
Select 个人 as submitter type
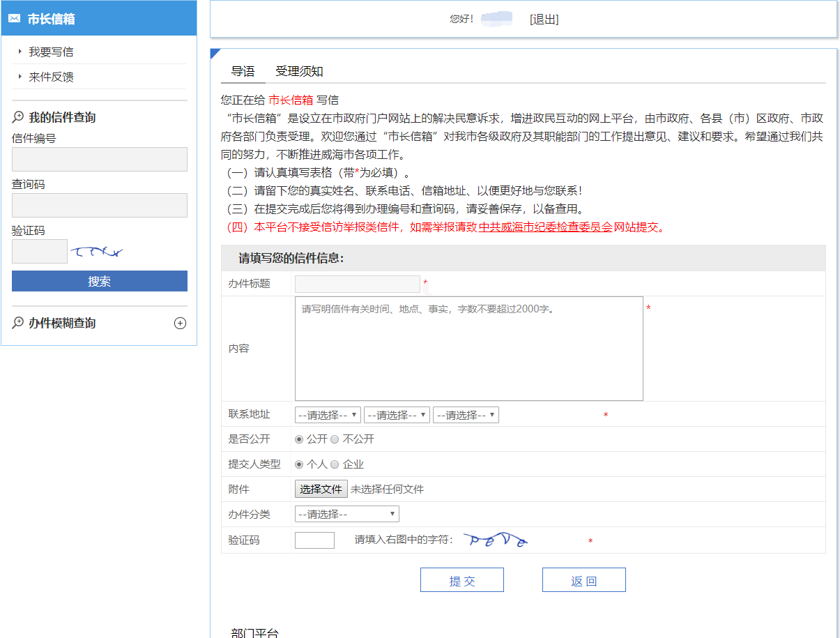coord(299,464)
